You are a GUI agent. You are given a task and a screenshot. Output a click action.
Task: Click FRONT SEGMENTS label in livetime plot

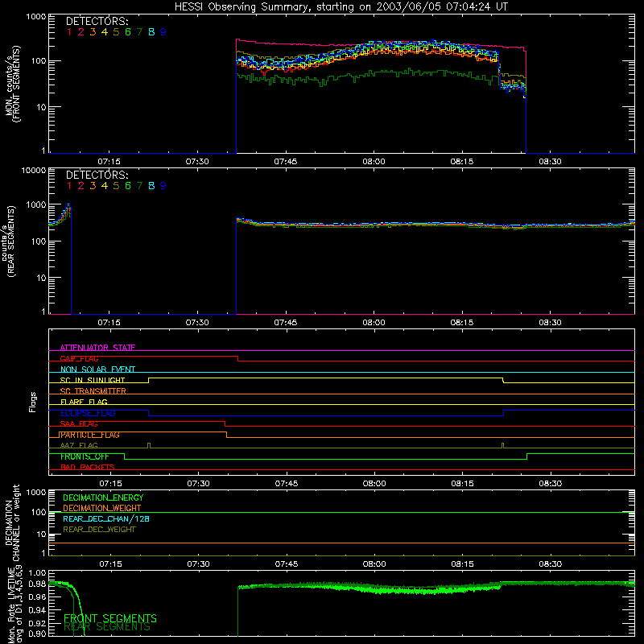point(110,618)
